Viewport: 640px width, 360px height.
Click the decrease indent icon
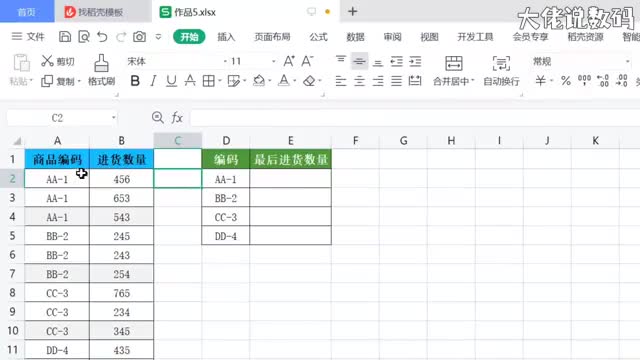pyautogui.click(x=396, y=61)
